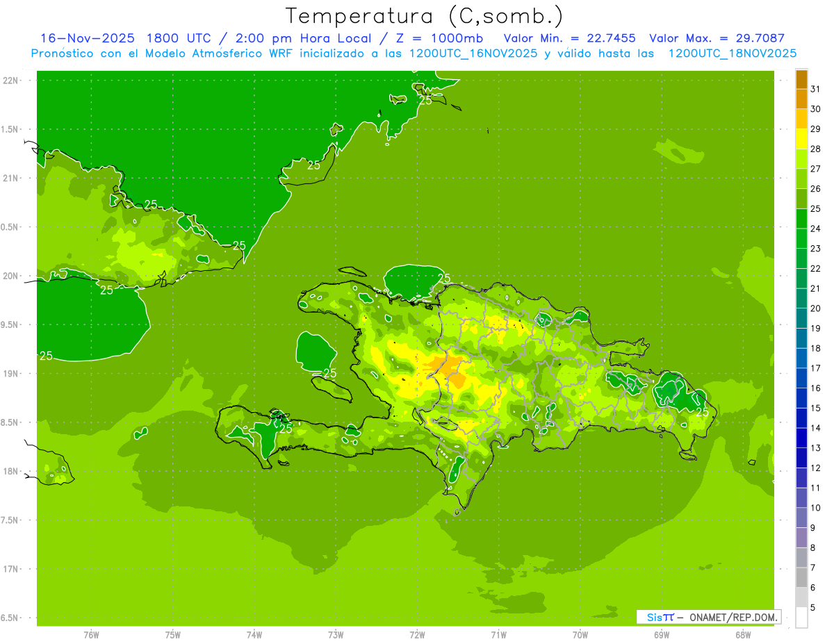Click the "23" value on the color scale

click(815, 248)
